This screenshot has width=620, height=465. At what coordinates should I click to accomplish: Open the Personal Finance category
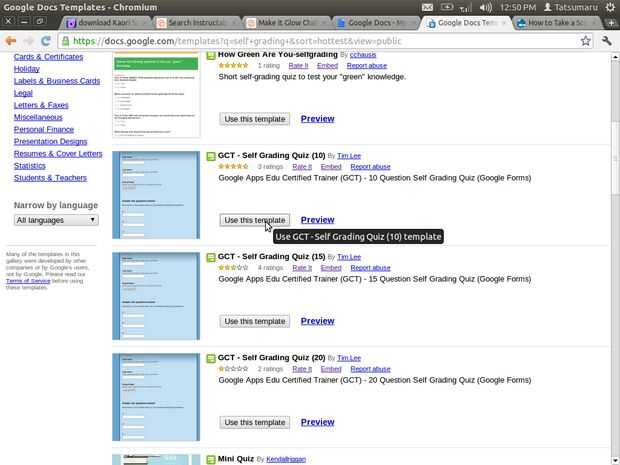tap(44, 130)
